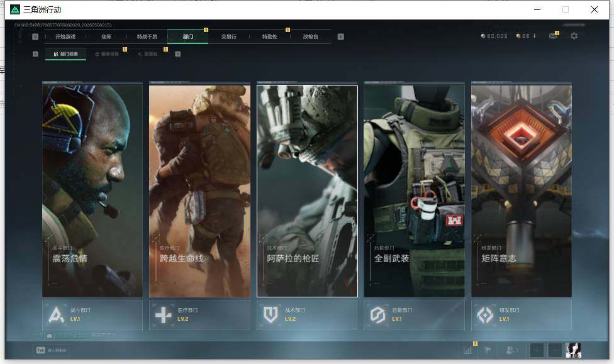Select the 后勤部门 LV.1 label

click(x=402, y=314)
